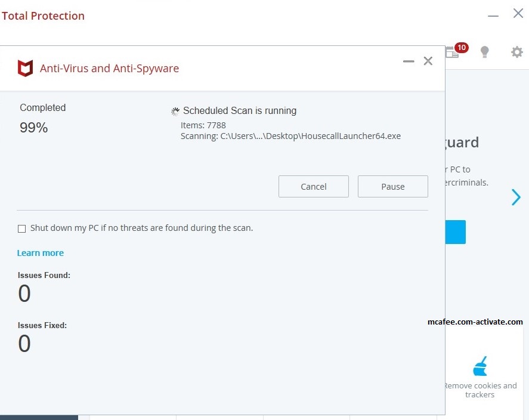The image size is (529, 420).
Task: Click the scanning path HousecallLauncher64.exe
Action: (291, 136)
